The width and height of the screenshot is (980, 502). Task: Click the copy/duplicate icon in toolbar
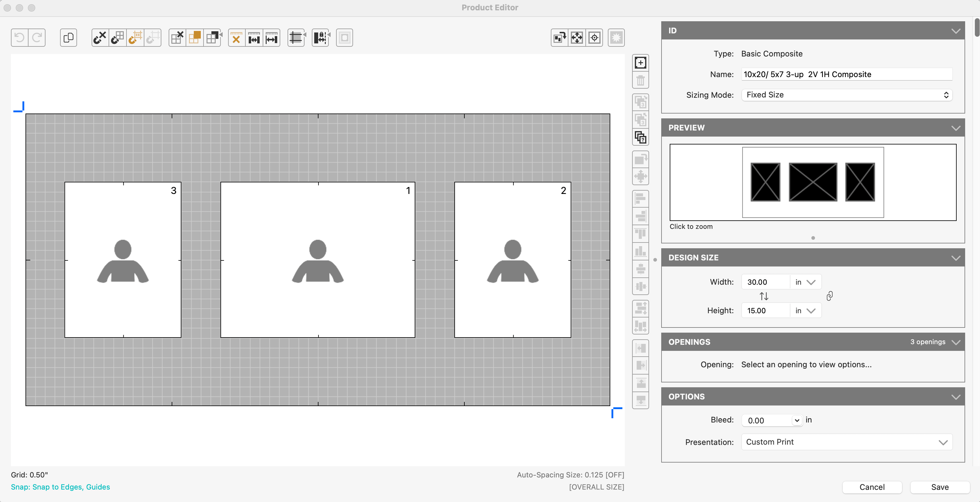click(69, 38)
